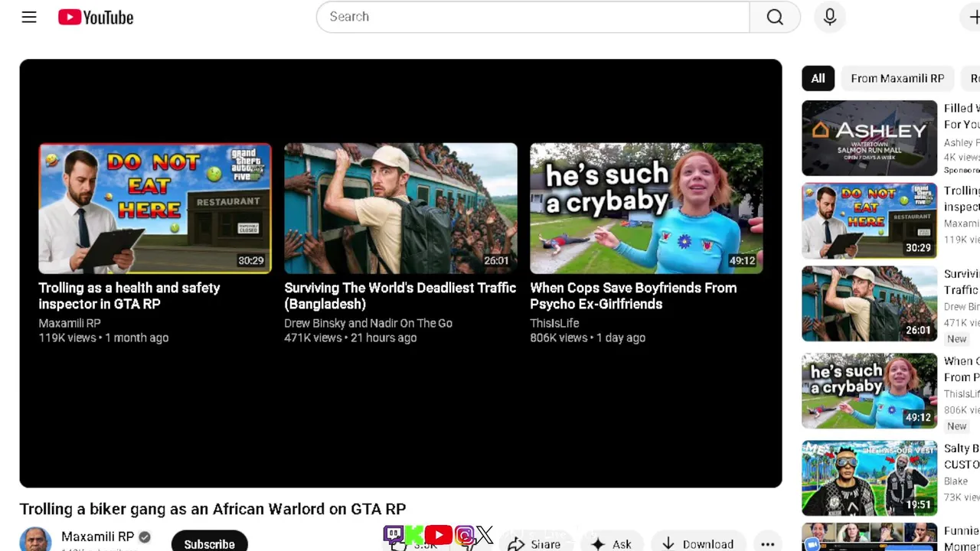Start voice search with microphone
980x551 pixels.
[x=830, y=17]
